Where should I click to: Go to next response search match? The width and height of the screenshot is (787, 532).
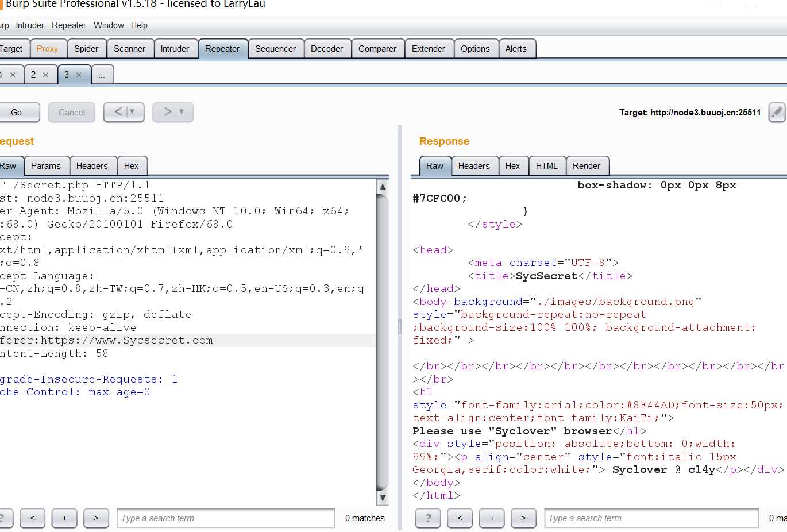(x=523, y=518)
